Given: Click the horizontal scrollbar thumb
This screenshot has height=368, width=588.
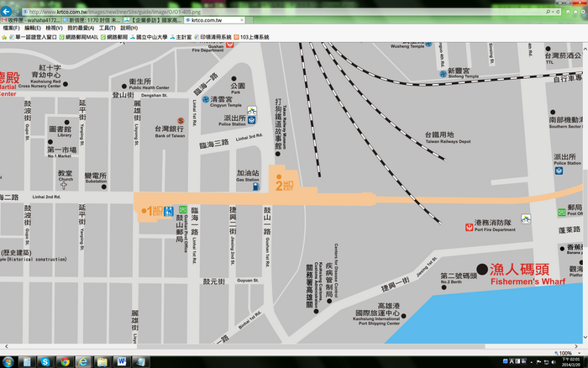Looking at the screenshot, I should click(312, 347).
